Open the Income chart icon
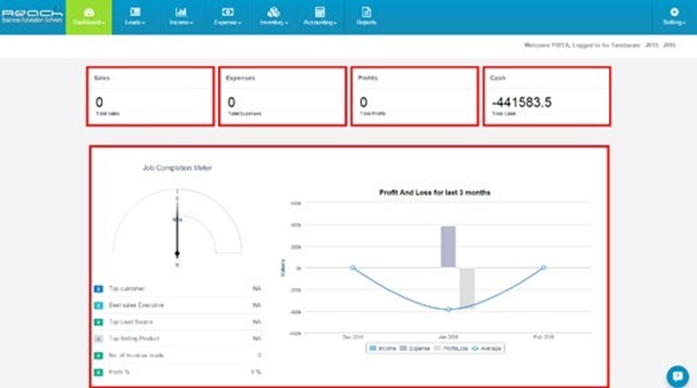Screen dimensions: 697x388 click(181, 12)
